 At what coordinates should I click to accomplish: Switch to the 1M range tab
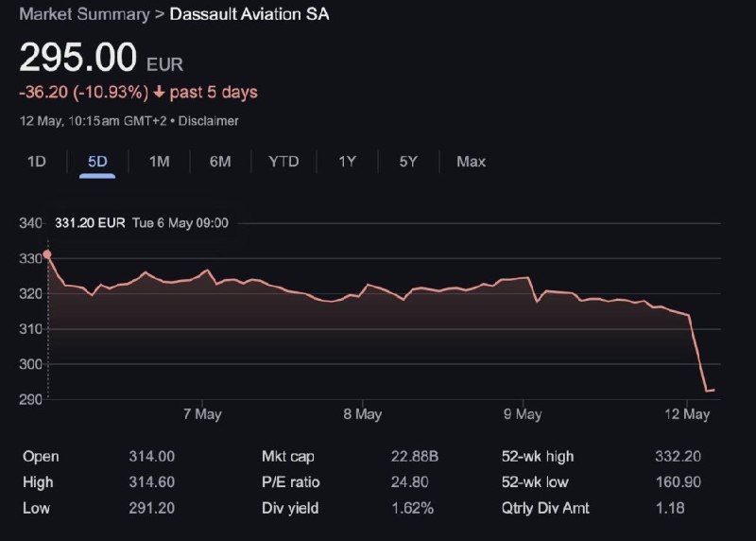(159, 161)
